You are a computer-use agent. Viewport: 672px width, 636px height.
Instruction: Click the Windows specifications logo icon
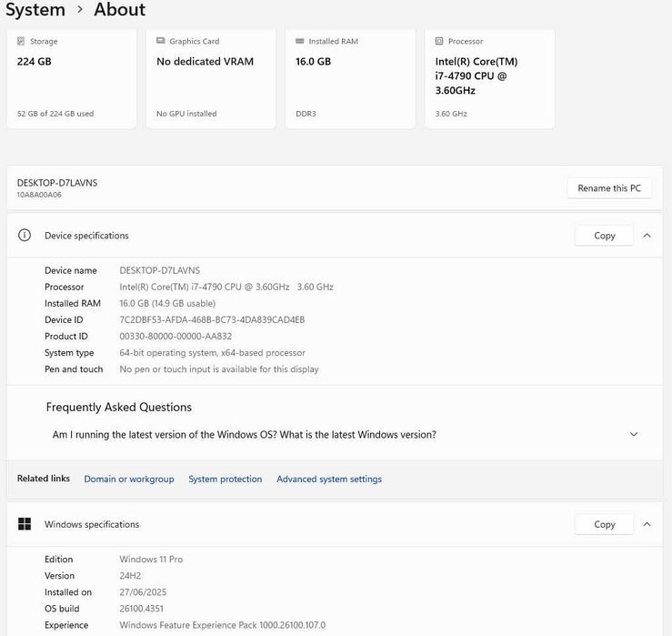click(25, 525)
